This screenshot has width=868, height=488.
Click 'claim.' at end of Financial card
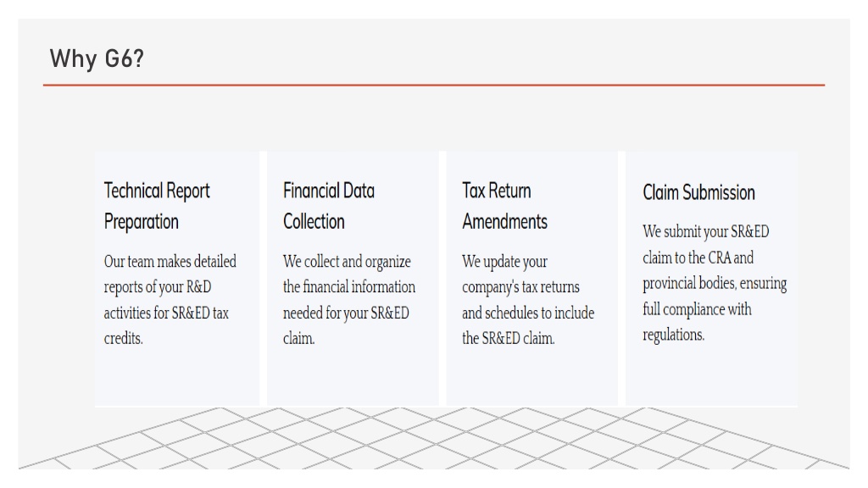pyautogui.click(x=299, y=338)
